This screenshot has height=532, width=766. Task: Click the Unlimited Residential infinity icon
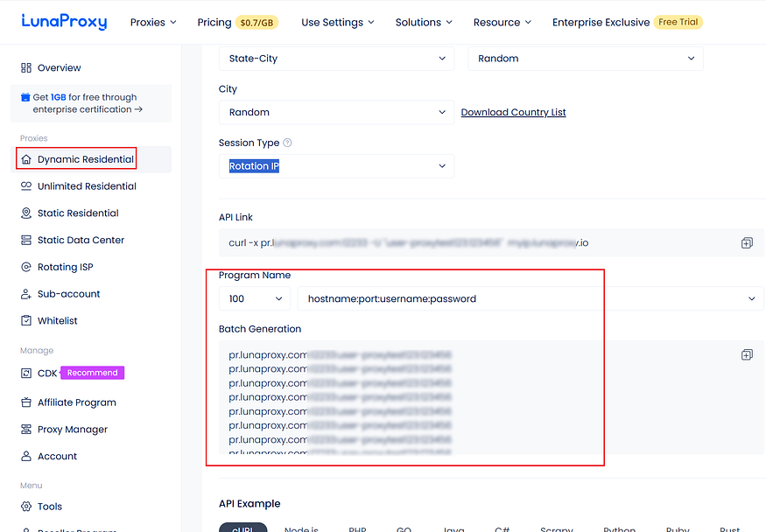pyautogui.click(x=26, y=186)
